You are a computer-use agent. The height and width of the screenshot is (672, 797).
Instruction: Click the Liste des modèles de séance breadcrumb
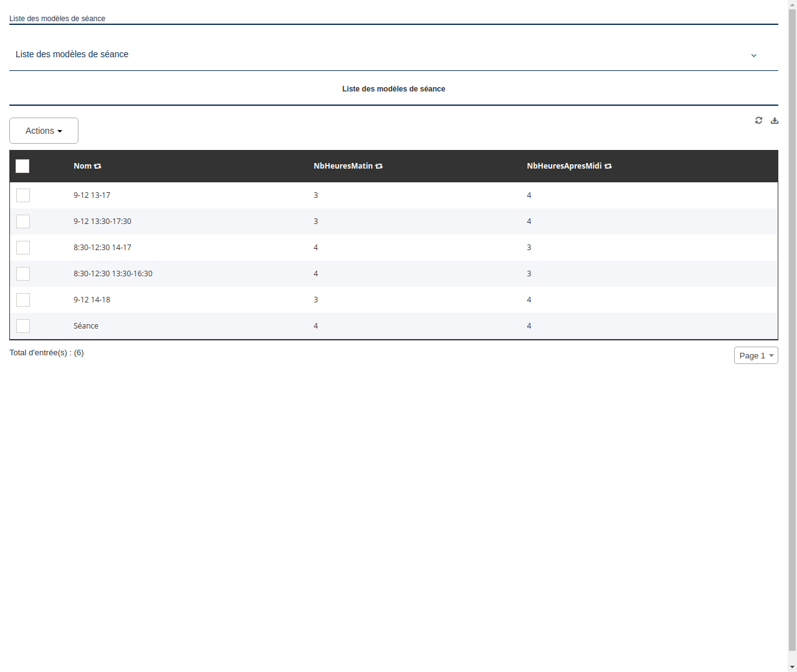click(57, 19)
